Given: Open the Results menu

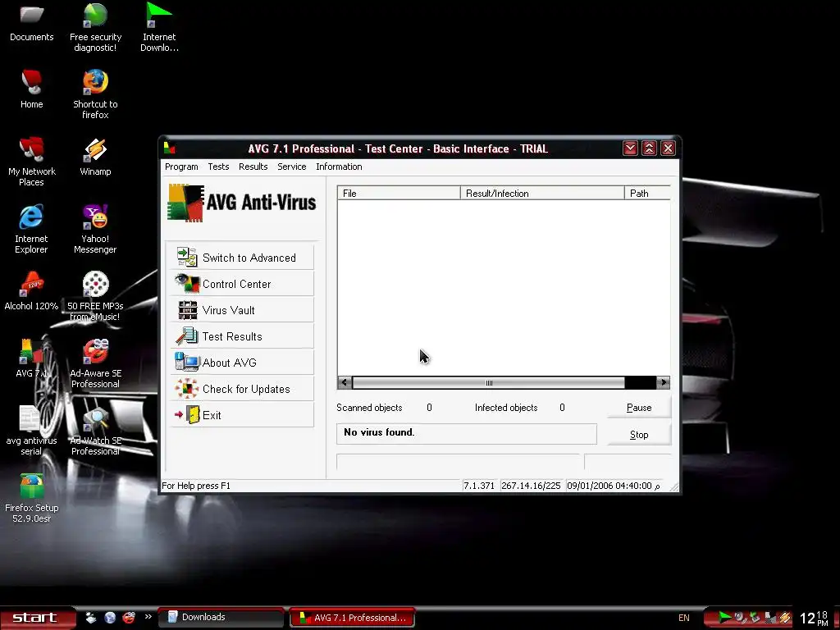Looking at the screenshot, I should [253, 167].
